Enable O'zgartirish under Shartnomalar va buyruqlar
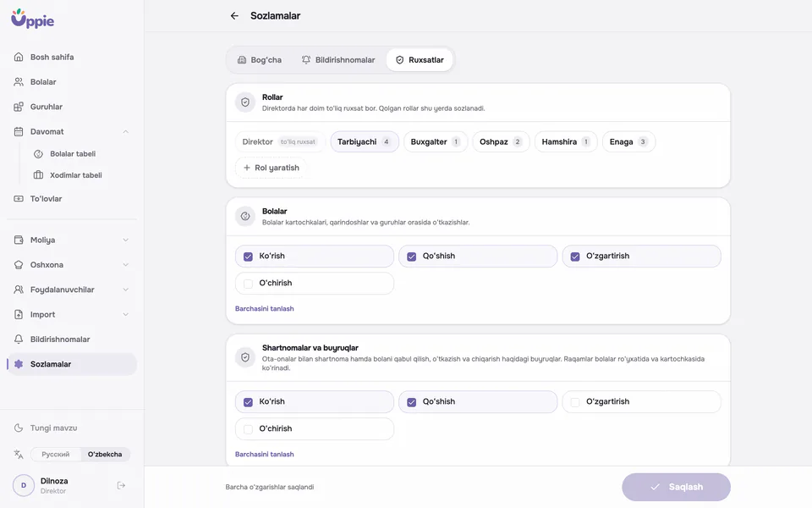This screenshot has height=508, width=812. coord(575,402)
